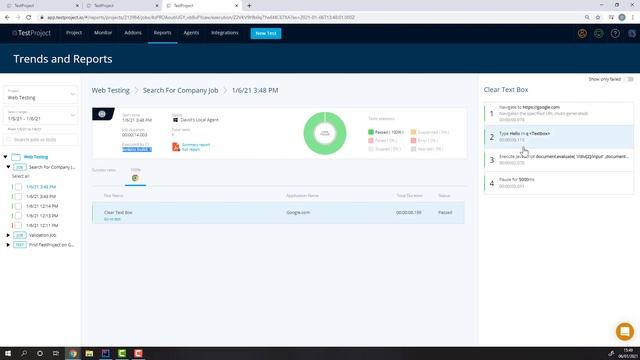Screen dimensions: 640x360
Task: Open step 3 Execute javascript
Action: [x=558, y=160]
